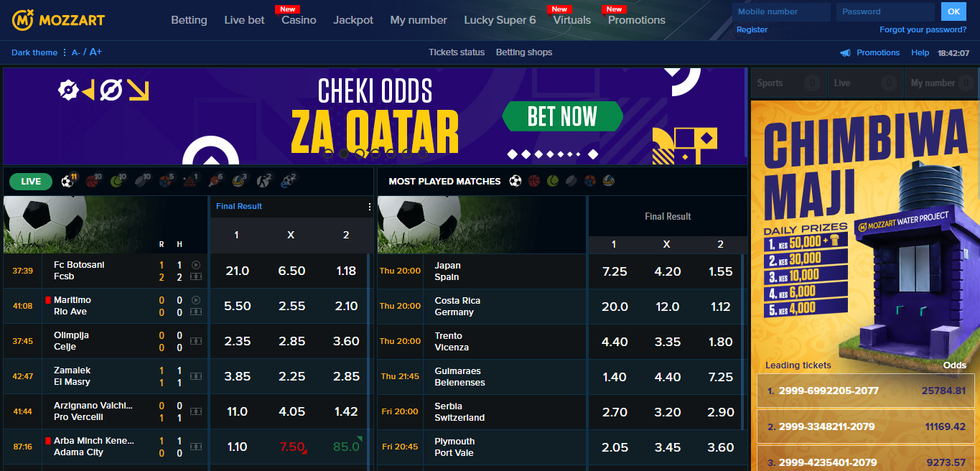Click the Forgot your password link
The width and height of the screenshot is (980, 471).
[923, 29]
